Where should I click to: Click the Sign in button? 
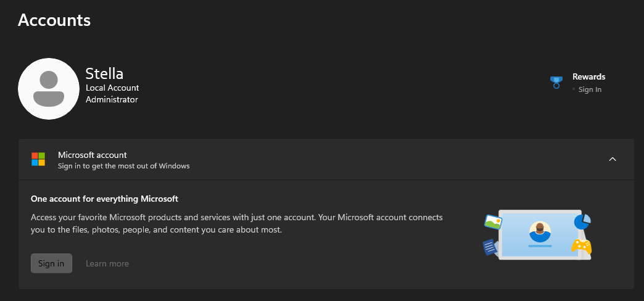(51, 263)
